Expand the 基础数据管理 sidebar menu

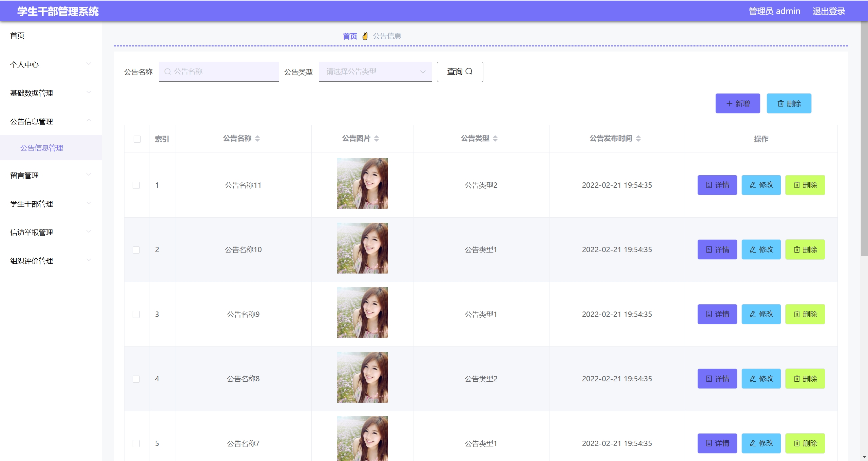[51, 93]
